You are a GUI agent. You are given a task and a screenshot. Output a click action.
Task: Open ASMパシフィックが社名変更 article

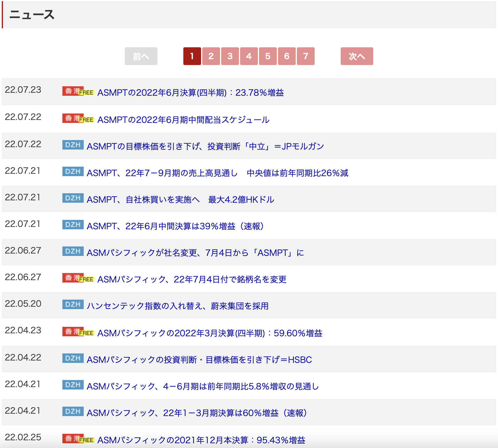point(195,253)
